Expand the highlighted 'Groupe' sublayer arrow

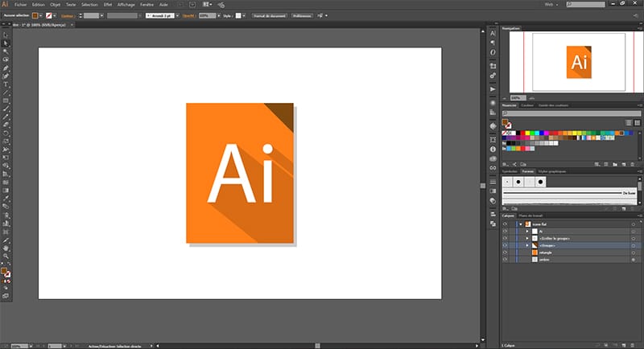click(527, 245)
